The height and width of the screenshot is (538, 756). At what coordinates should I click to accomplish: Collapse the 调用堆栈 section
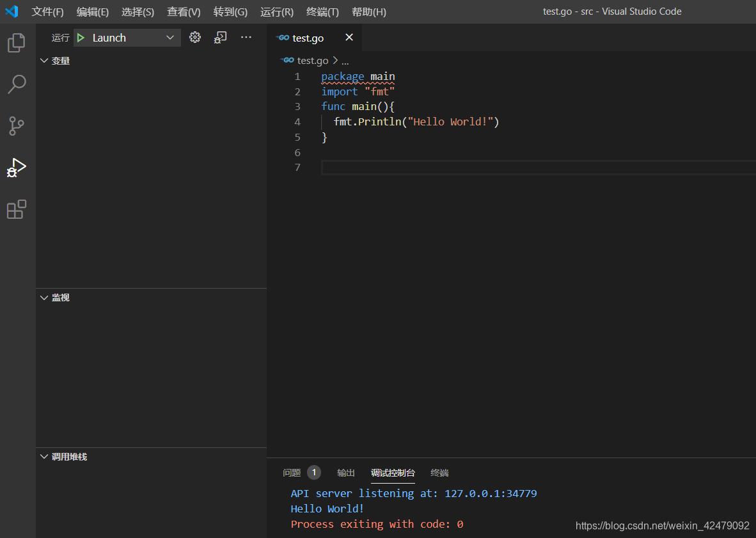(44, 457)
